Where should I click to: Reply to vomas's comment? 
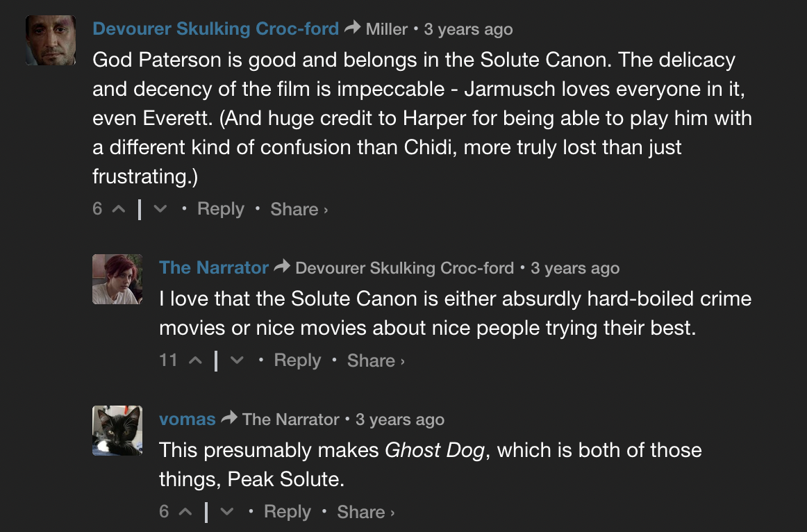288,511
